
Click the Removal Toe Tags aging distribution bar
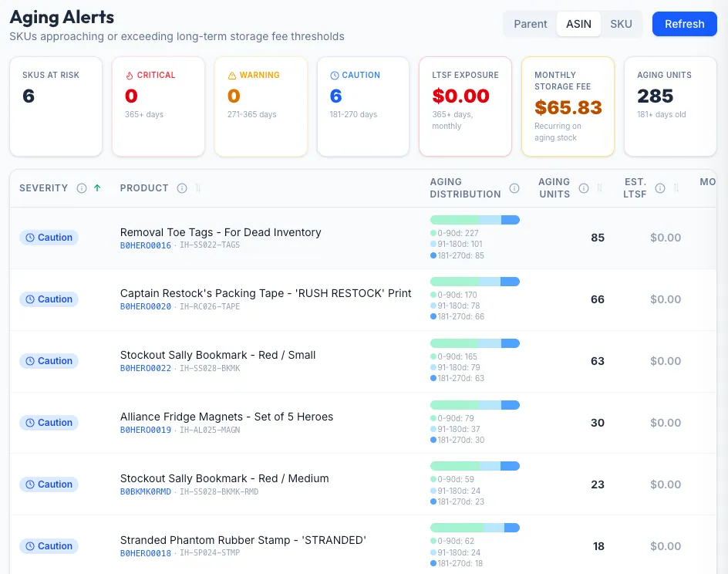(x=474, y=220)
